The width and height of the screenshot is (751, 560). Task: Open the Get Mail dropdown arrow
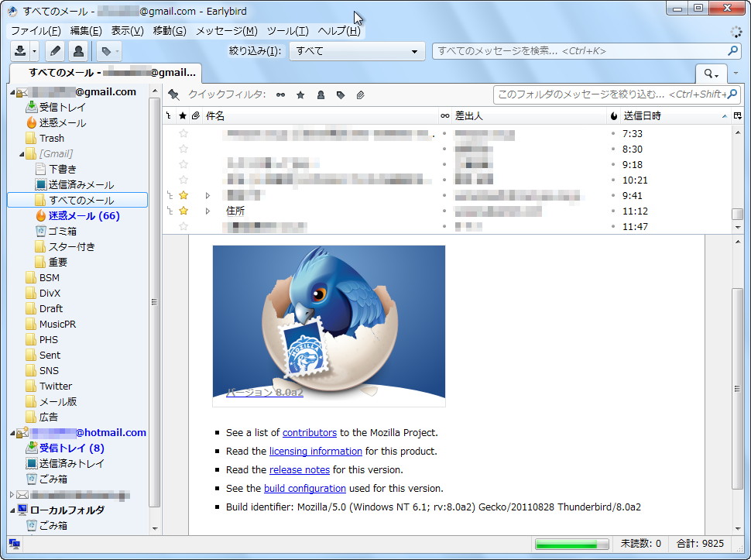[x=35, y=51]
